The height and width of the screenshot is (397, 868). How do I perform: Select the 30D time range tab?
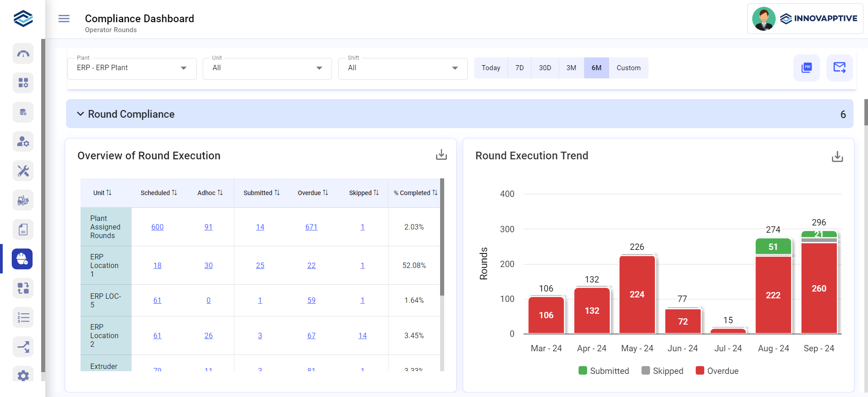[x=545, y=68]
